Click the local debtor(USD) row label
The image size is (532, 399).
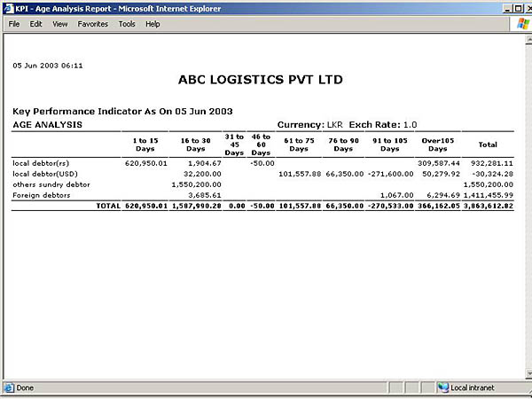coord(45,174)
